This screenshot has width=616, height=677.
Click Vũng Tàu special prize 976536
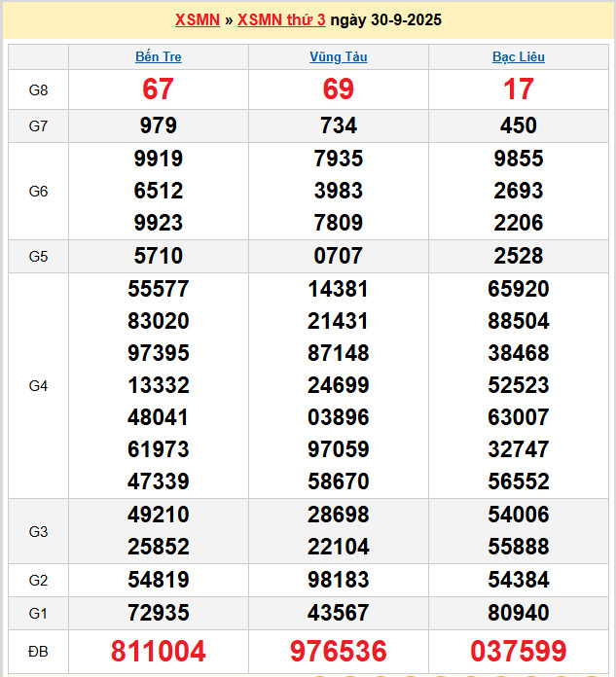pos(338,651)
